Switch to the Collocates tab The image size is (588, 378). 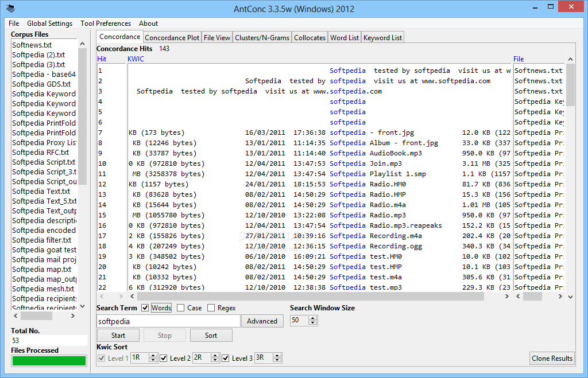[x=310, y=37]
